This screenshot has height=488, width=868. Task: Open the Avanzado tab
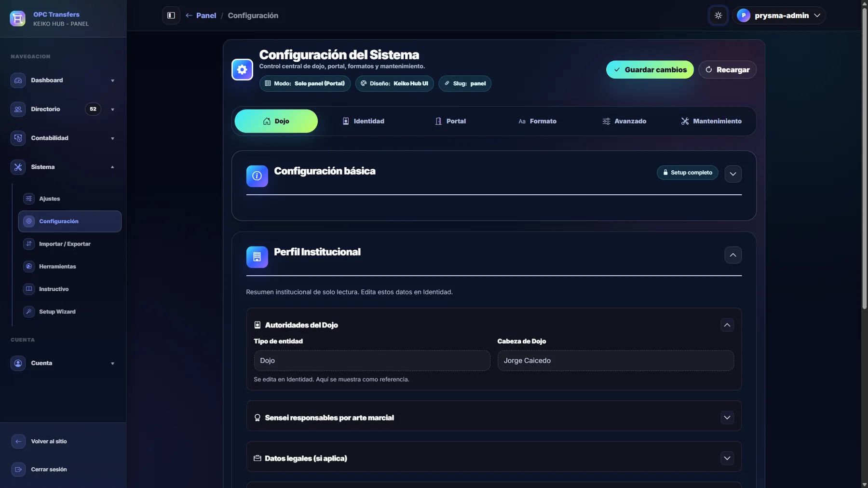[624, 122]
